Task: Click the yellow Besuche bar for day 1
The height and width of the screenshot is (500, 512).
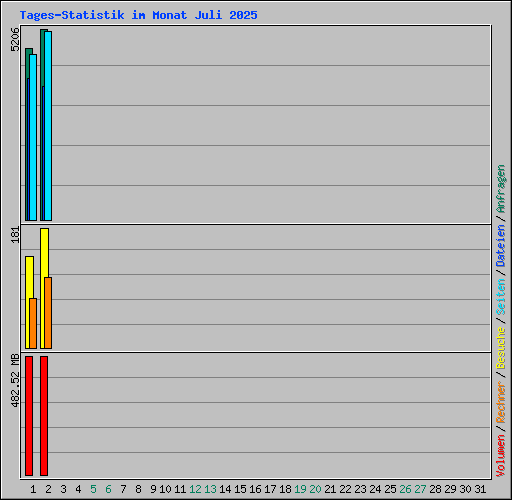Action: pos(28,277)
